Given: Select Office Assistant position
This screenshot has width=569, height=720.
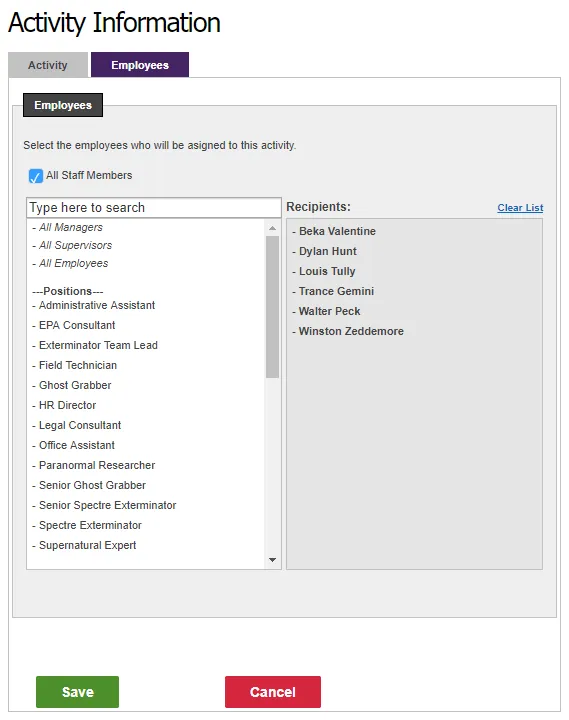Looking at the screenshot, I should (x=77, y=445).
